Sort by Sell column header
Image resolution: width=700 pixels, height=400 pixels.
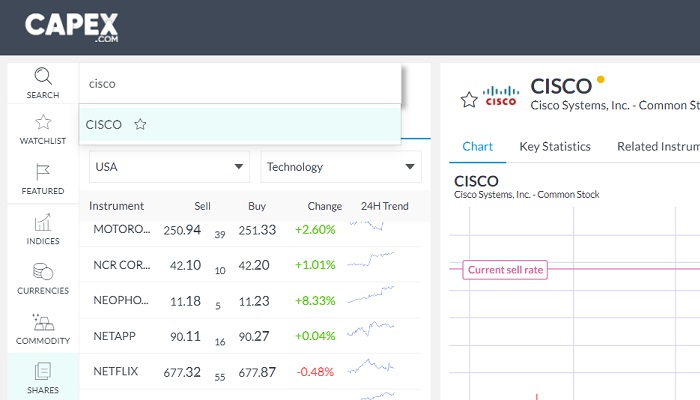(x=202, y=206)
